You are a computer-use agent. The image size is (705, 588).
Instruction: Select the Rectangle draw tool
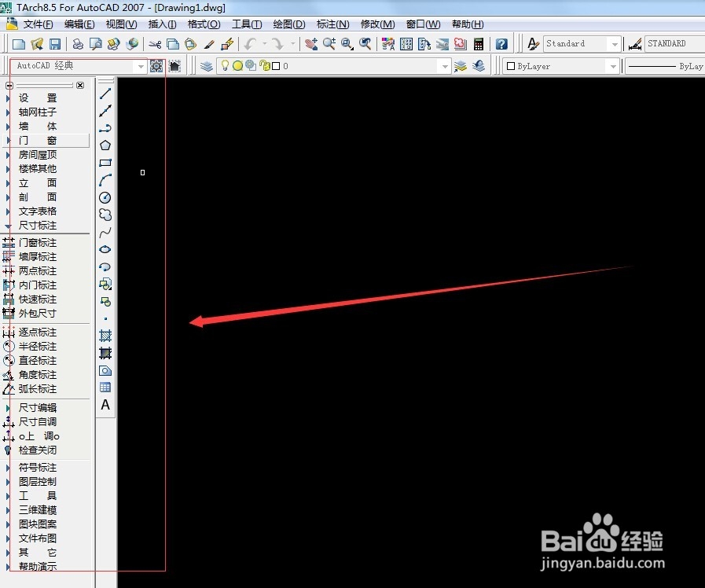click(105, 163)
